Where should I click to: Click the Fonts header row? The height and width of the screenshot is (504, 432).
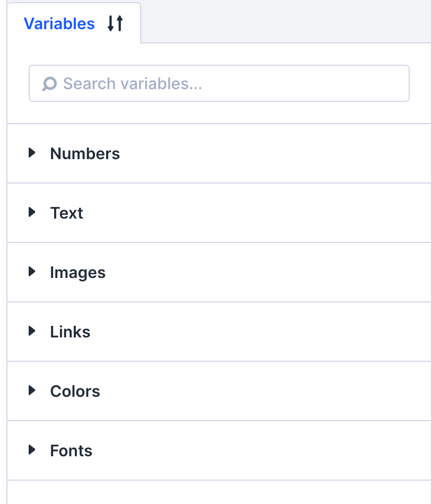(x=212, y=450)
